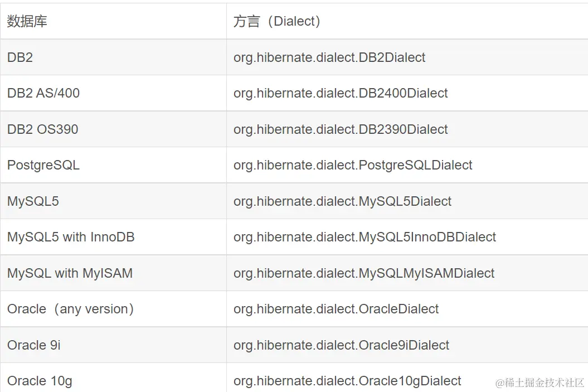Image resolution: width=588 pixels, height=392 pixels.
Task: Click the PostgreSQL database name cell
Action: [43, 165]
